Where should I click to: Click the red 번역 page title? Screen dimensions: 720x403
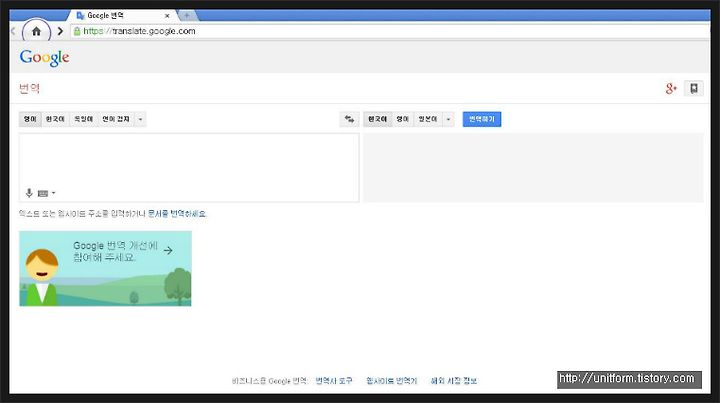coord(29,88)
